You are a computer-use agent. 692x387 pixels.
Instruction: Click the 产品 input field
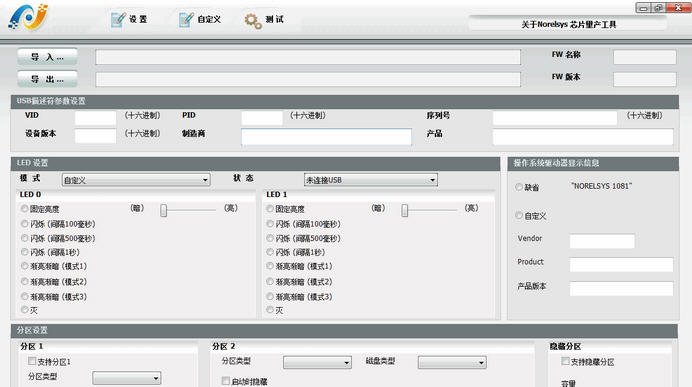click(x=583, y=136)
